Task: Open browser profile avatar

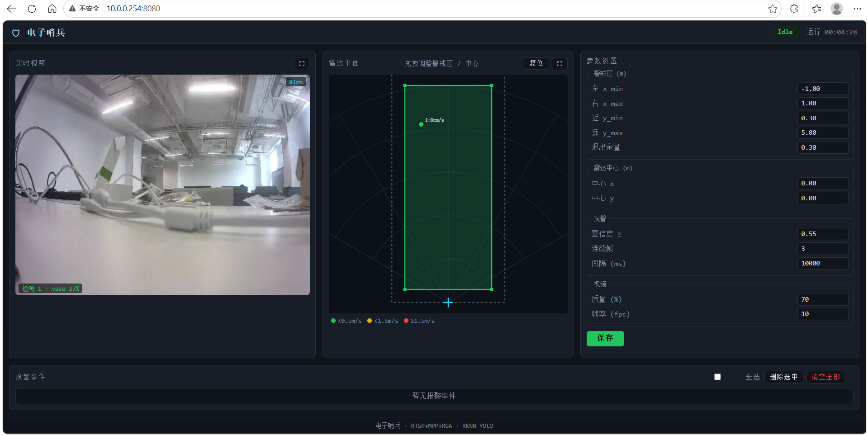Action: click(x=837, y=9)
